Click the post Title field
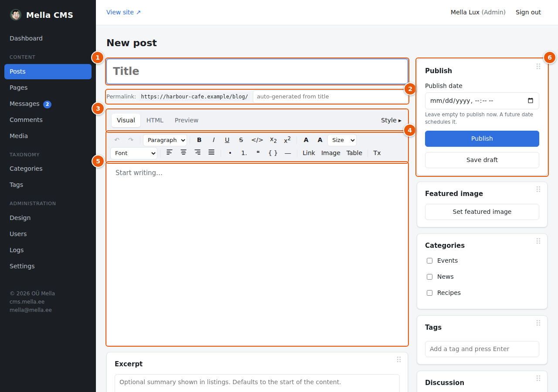The image size is (558, 392). 257,71
